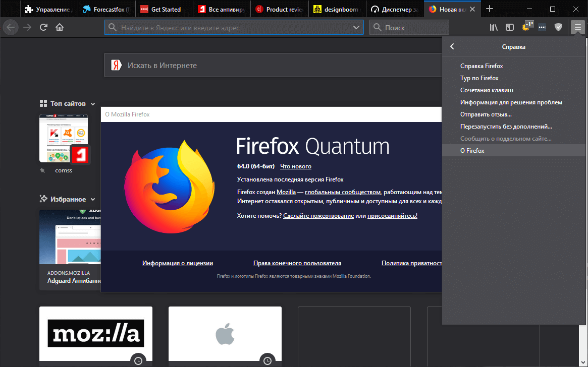
Task: Go back using the Справка panel chevron
Action: pos(452,46)
